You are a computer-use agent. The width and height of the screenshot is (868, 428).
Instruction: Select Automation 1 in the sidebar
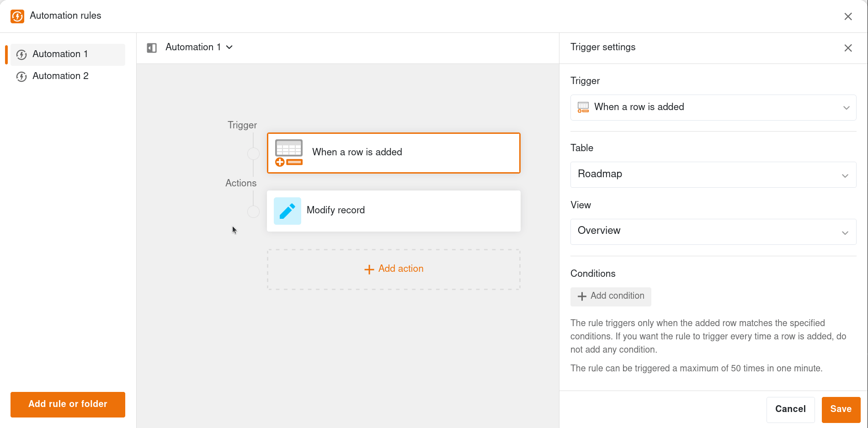60,54
